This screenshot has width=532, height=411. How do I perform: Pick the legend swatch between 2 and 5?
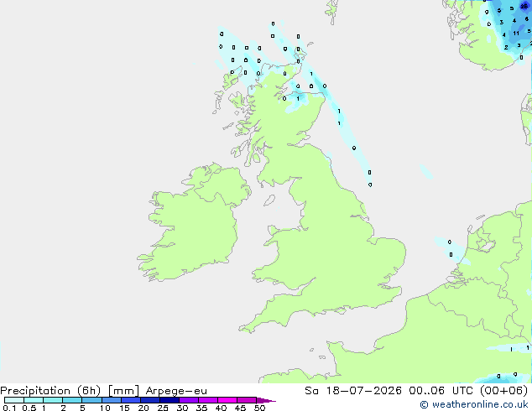(72, 400)
